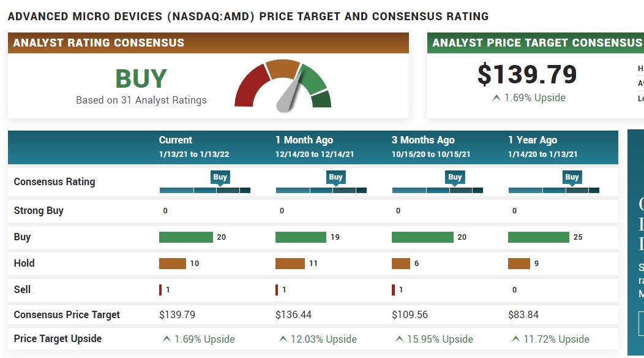
Task: Click the up arrow next to 12.03% Upside
Action: pos(283,339)
